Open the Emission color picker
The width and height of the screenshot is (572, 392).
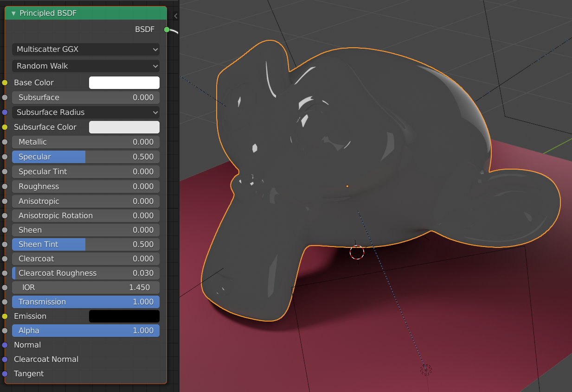tap(124, 316)
